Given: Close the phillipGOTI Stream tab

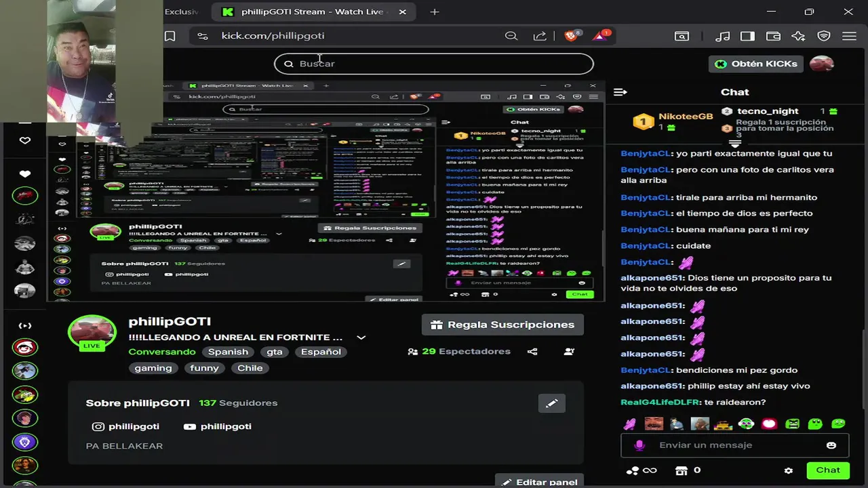Looking at the screenshot, I should (x=403, y=12).
